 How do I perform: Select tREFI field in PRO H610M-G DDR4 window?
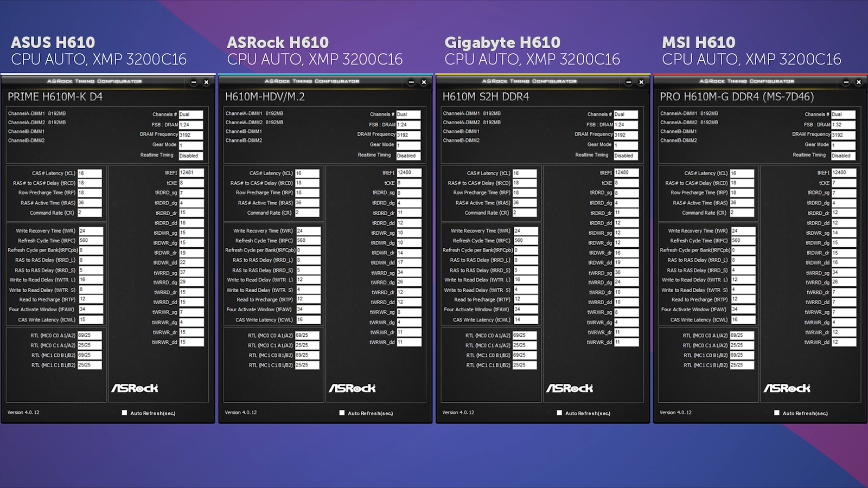[844, 172]
